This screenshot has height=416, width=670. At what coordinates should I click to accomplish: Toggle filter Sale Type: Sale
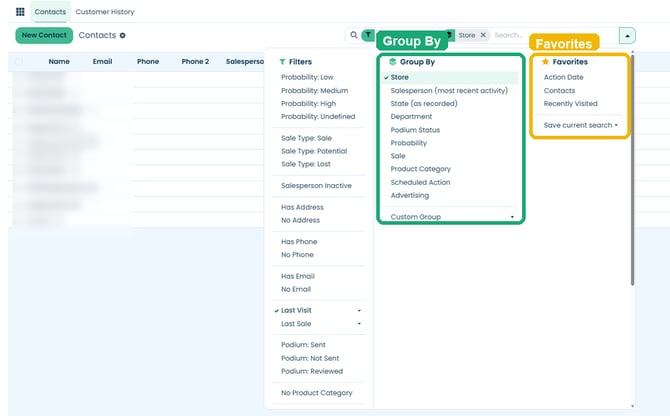[x=306, y=138]
